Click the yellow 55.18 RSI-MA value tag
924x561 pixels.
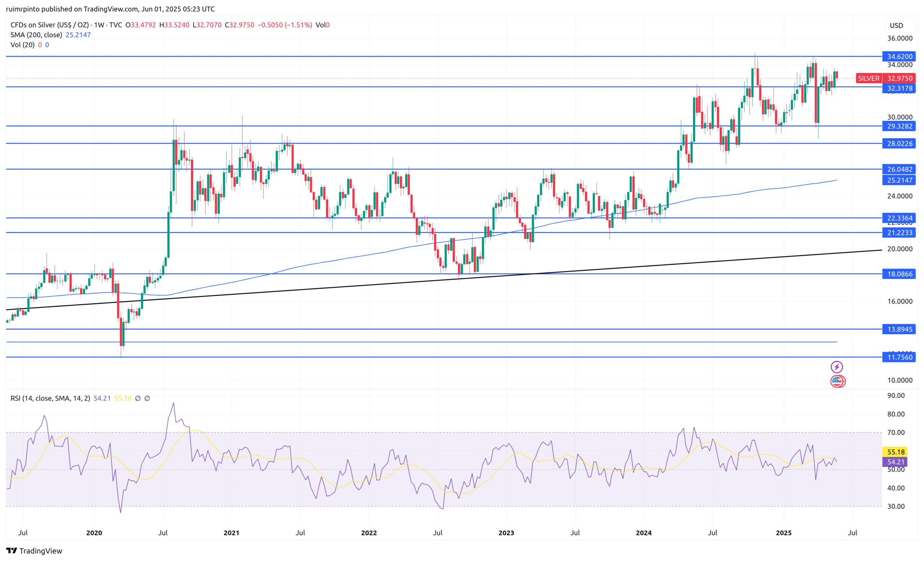(x=895, y=452)
